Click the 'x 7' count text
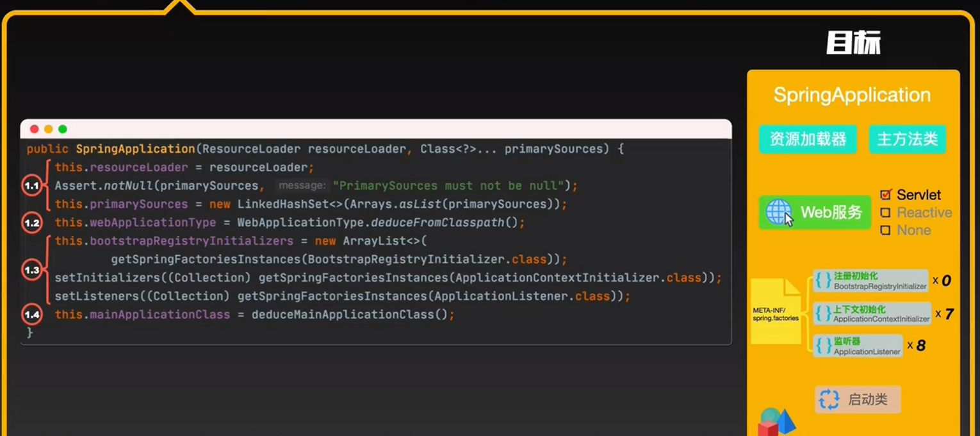The width and height of the screenshot is (980, 436). click(945, 314)
